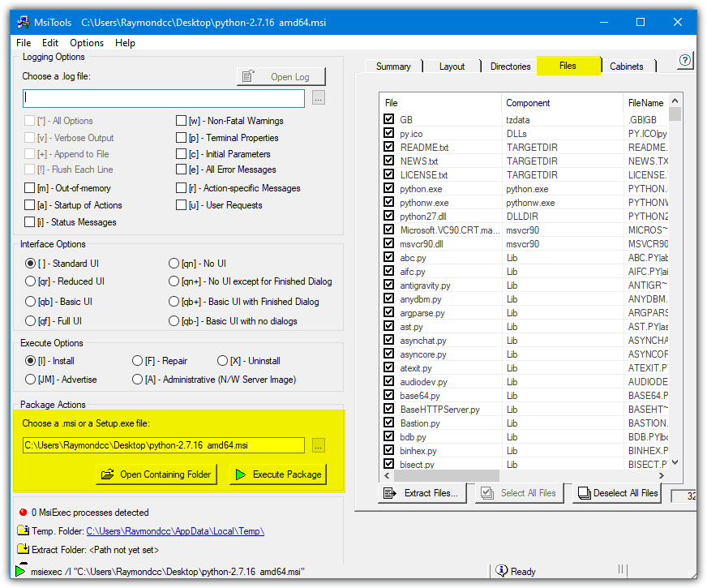Viewport: 707px width, 588px height.
Task: Click the MsiTools app icon in title bar
Action: click(x=24, y=22)
